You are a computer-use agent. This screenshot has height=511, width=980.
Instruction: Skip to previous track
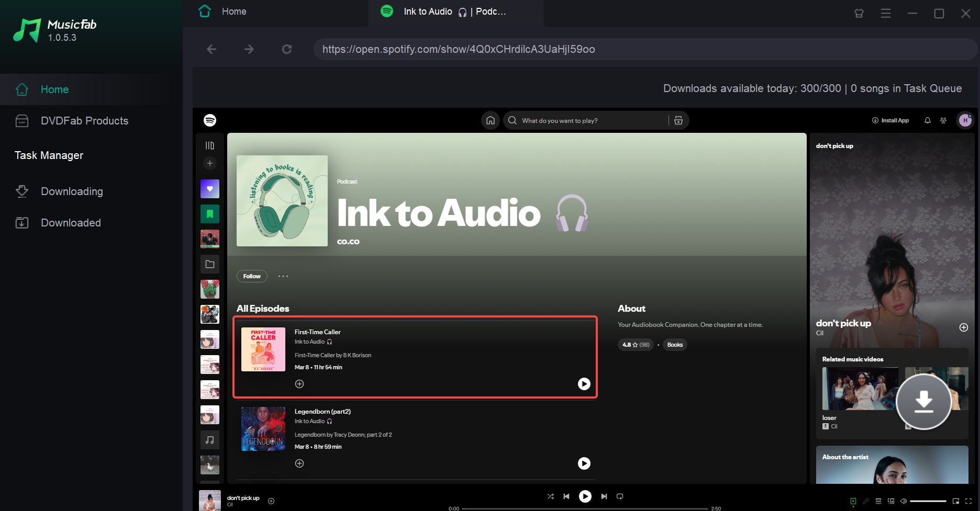[x=566, y=496]
